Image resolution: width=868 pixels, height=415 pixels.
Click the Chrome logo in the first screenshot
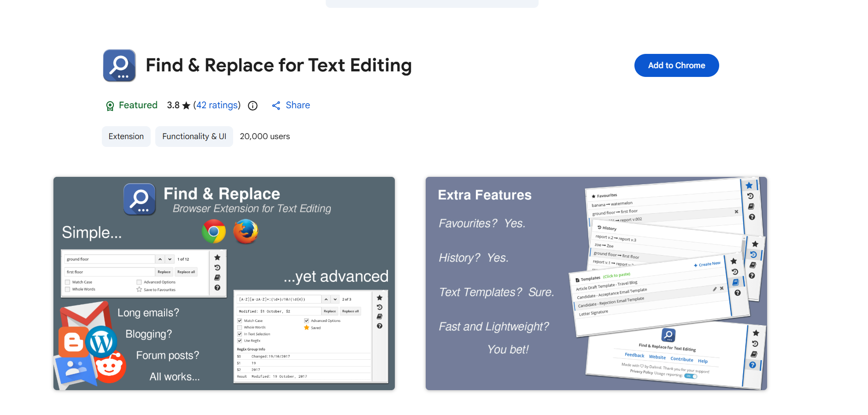point(214,231)
